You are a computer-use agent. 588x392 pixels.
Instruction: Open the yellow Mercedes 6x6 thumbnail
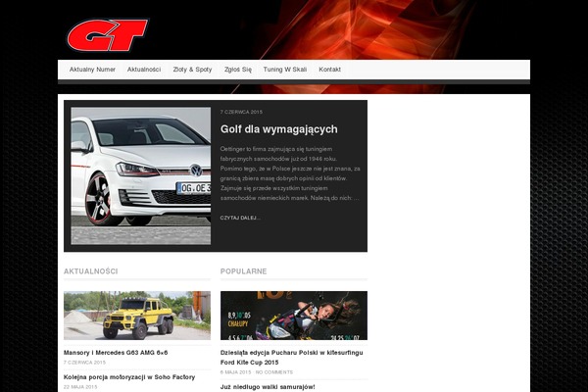pyautogui.click(x=137, y=316)
